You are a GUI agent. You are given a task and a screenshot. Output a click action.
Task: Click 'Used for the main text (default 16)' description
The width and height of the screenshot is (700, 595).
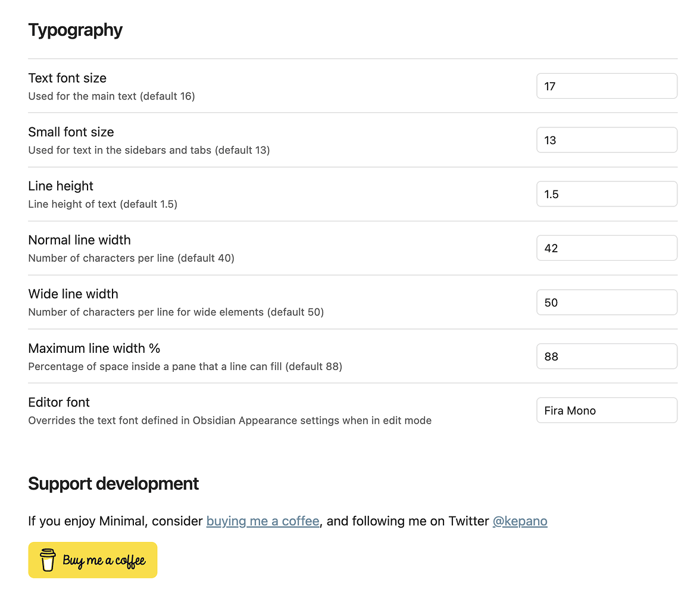coord(112,96)
